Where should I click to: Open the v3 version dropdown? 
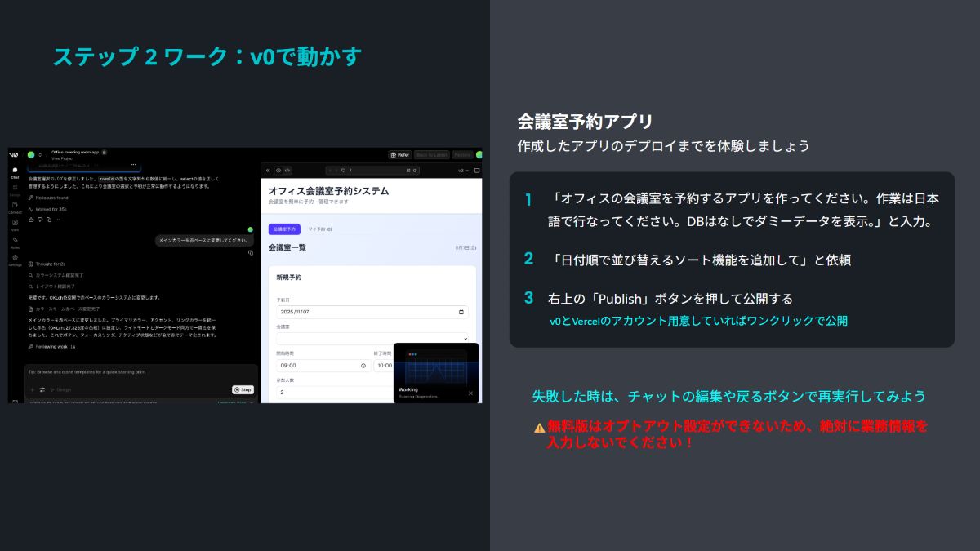click(x=462, y=171)
